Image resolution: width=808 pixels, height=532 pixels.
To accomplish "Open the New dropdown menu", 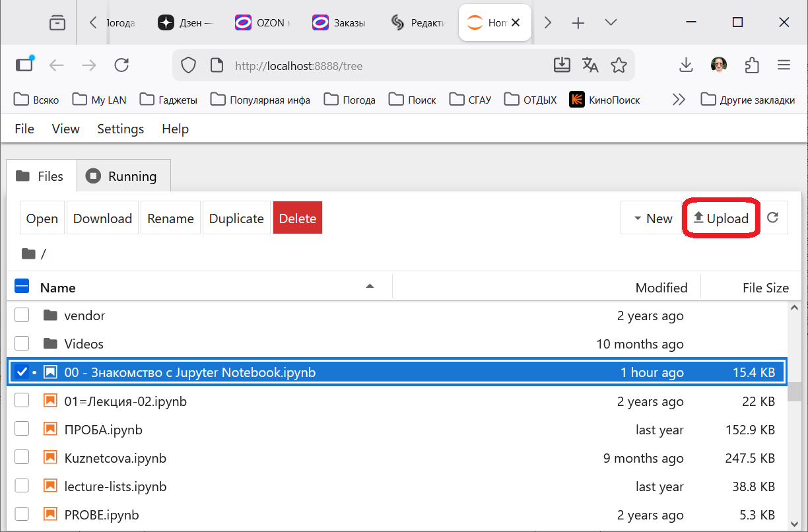I will click(x=652, y=218).
